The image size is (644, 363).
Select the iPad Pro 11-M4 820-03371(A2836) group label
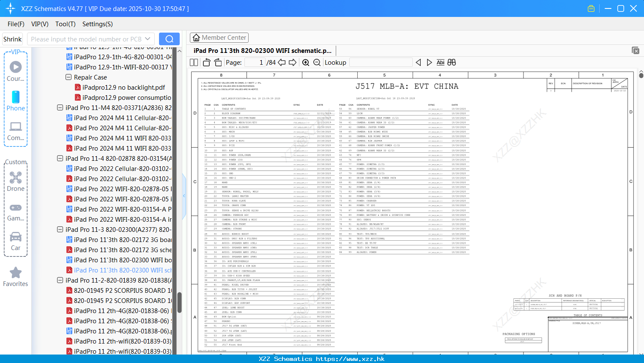pyautogui.click(x=118, y=107)
